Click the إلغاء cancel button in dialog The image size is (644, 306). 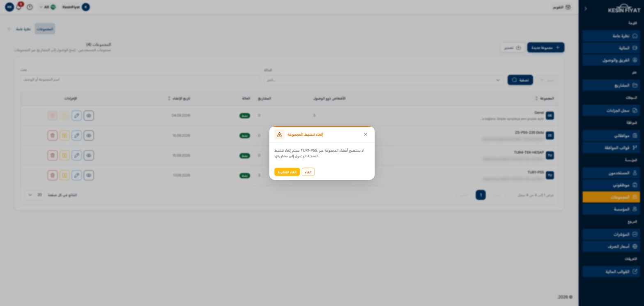(308, 172)
